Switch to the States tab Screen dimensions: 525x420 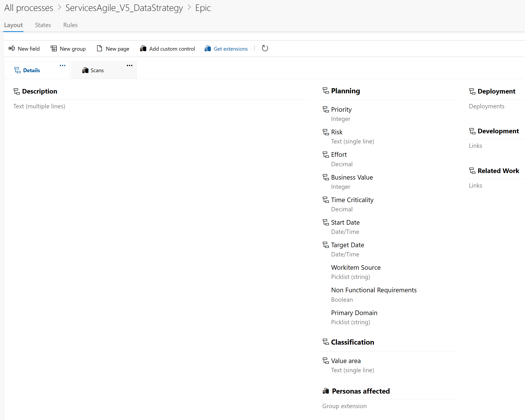[x=43, y=25]
